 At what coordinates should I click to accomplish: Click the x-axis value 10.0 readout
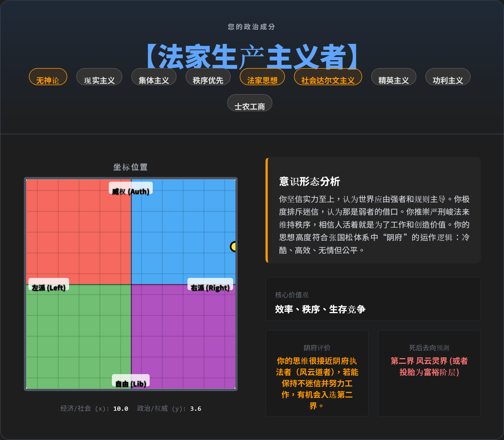pos(120,408)
